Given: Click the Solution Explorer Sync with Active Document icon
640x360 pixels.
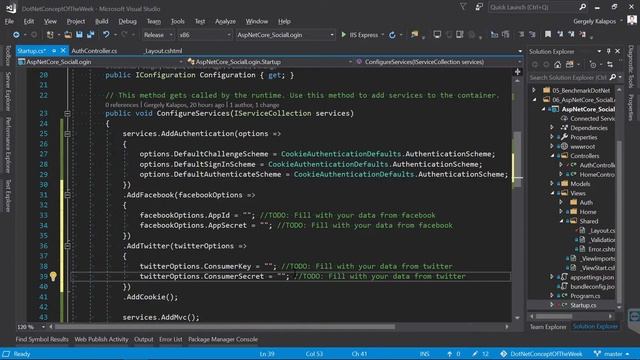Looking at the screenshot, I should (x=610, y=64).
